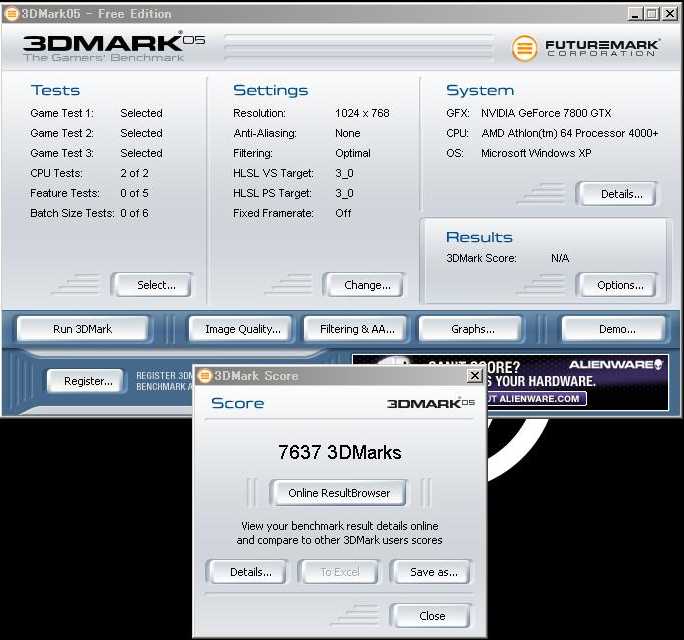Minimize the 3DMark05 main window
Viewport: 684px width, 640px height.
pyautogui.click(x=636, y=14)
